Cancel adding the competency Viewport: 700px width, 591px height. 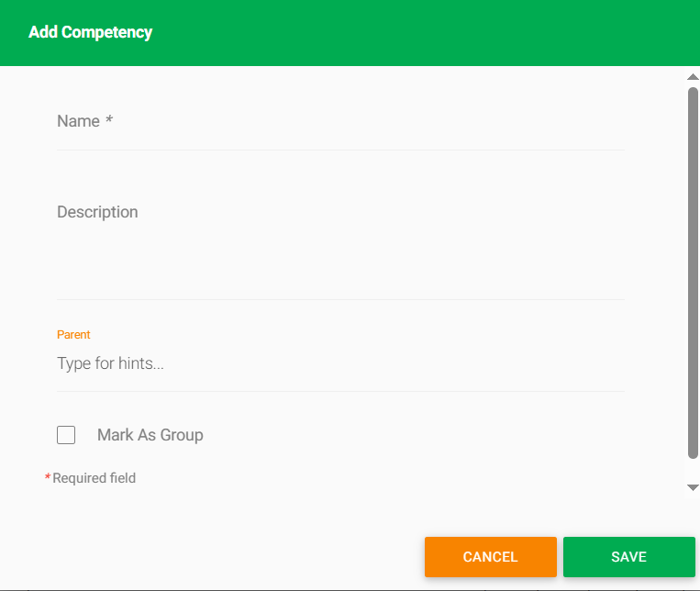(x=491, y=557)
